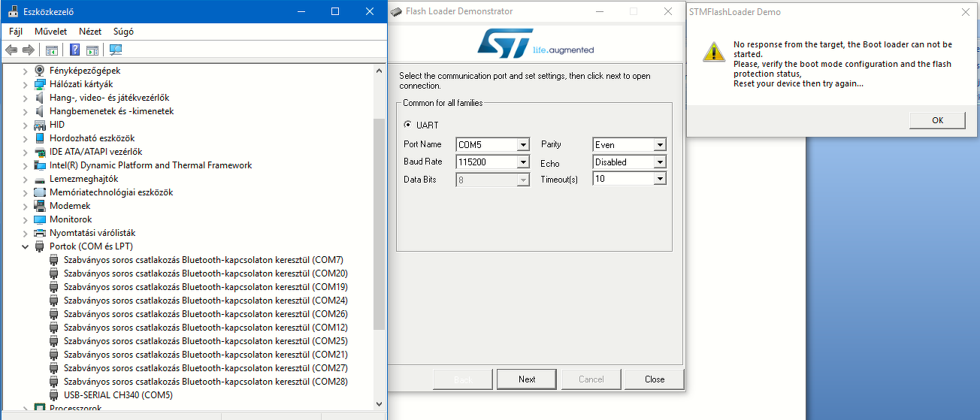
Task: Click OK in the STMFlashLoader dialog
Action: [937, 120]
